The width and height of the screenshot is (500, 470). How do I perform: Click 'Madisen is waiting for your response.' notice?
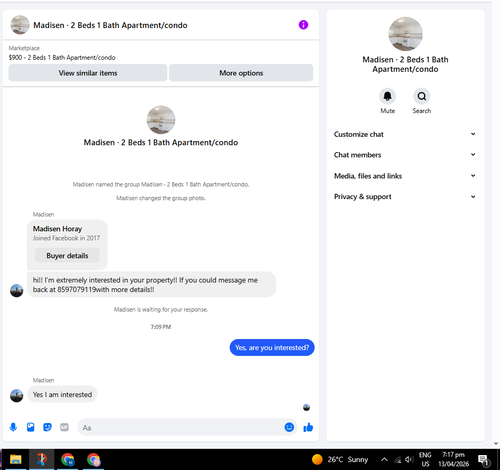pyautogui.click(x=161, y=310)
